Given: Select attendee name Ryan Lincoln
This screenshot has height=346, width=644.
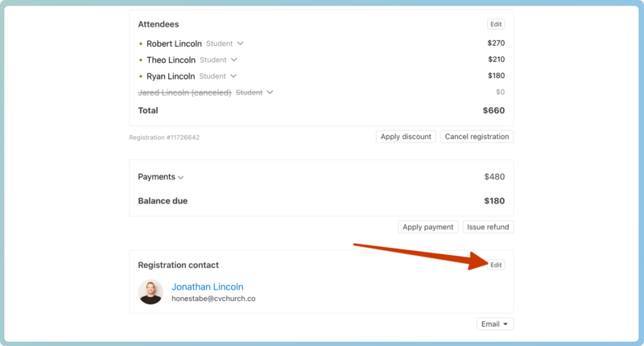Looking at the screenshot, I should tap(171, 76).
